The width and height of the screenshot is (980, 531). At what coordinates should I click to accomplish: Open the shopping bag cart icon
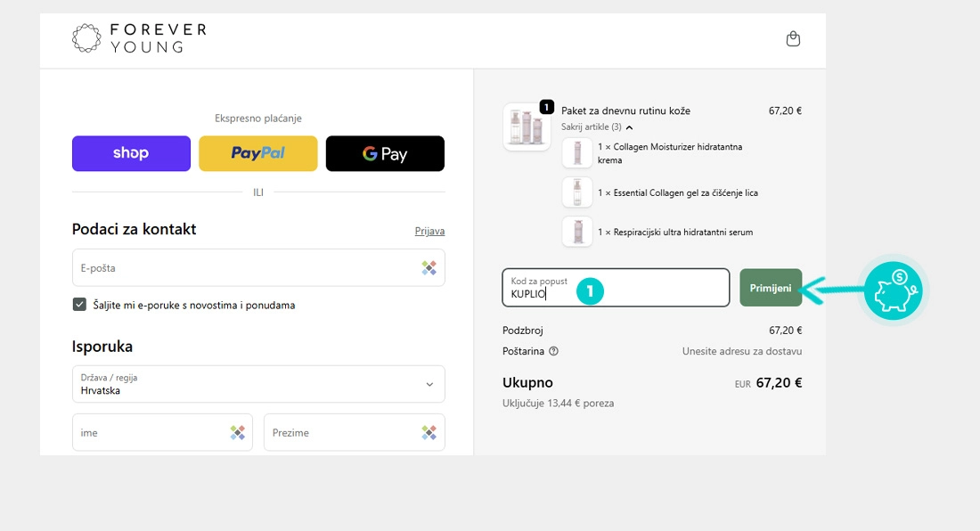coord(793,39)
